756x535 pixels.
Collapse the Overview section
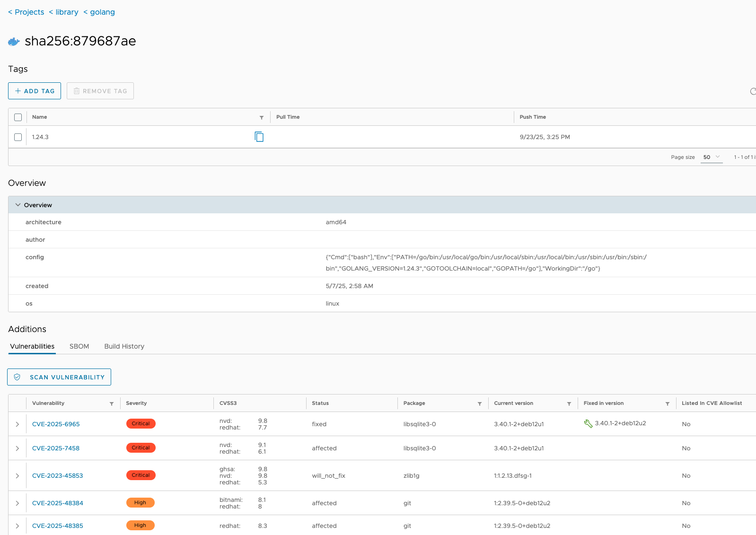[18, 205]
